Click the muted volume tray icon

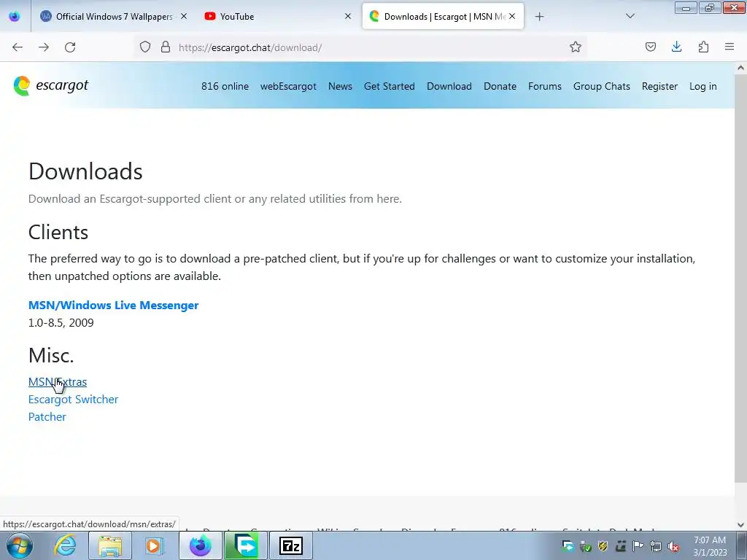pyautogui.click(x=673, y=546)
